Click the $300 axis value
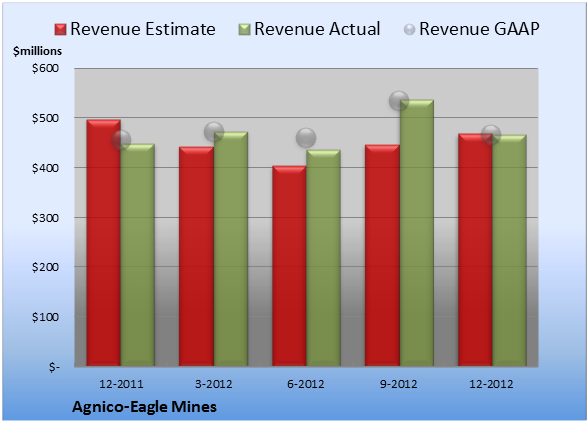 [x=45, y=218]
